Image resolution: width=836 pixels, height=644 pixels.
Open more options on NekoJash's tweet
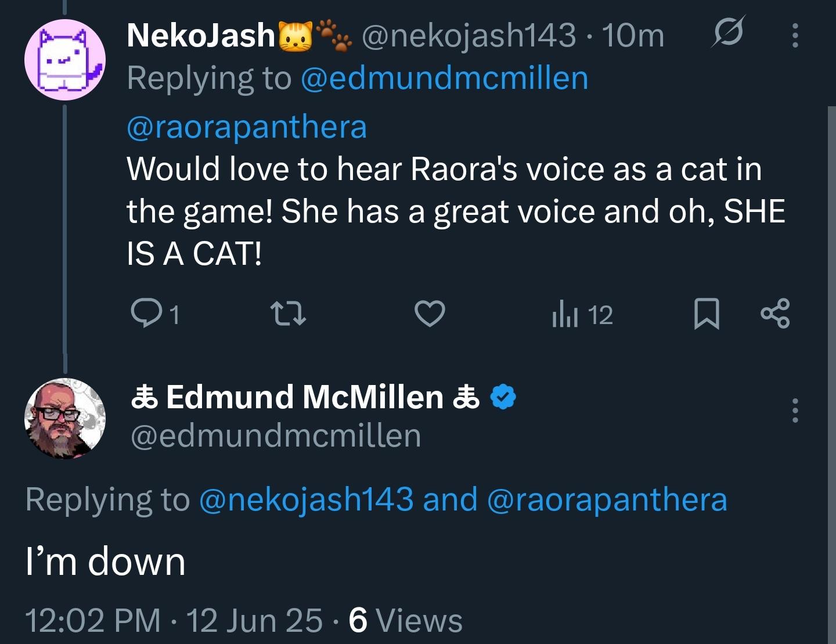tap(795, 35)
